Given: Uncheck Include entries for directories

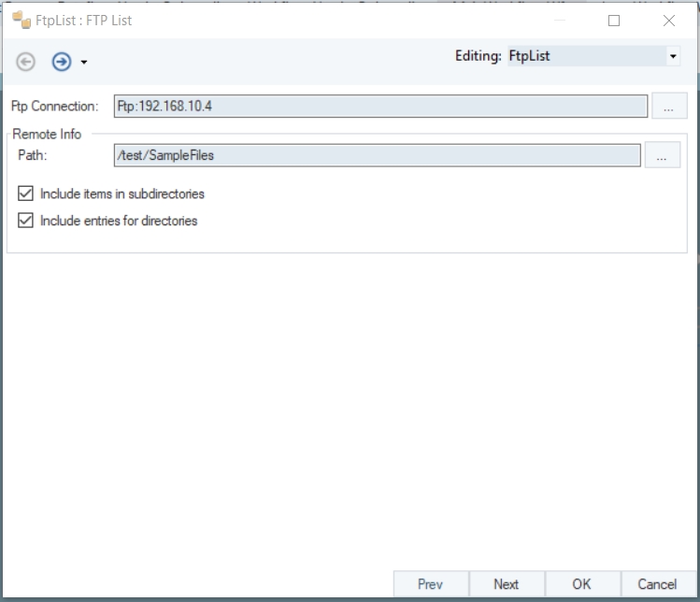Looking at the screenshot, I should [26, 222].
